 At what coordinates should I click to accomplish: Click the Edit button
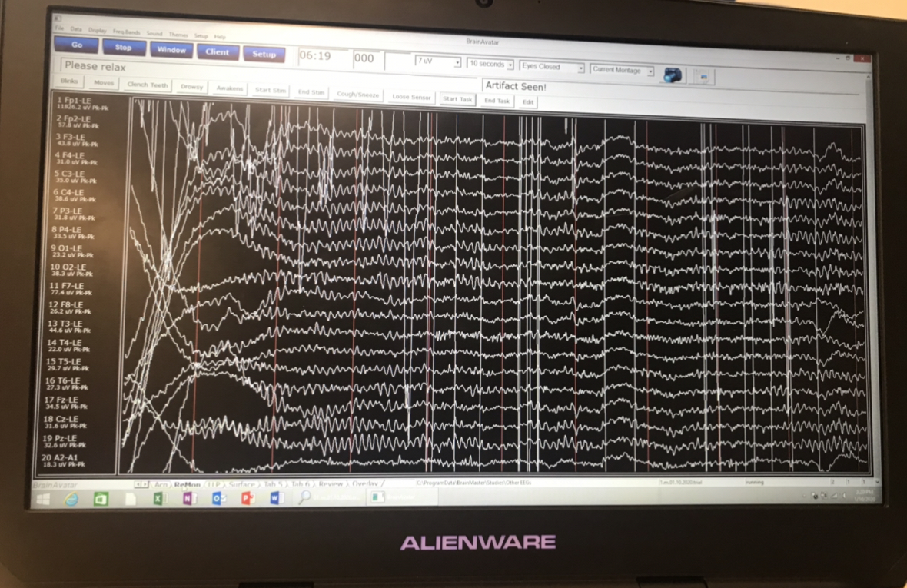[528, 101]
